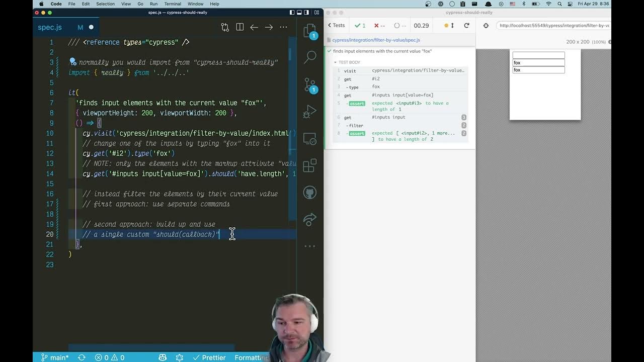Open the GitHub panel in activity bar
644x362 pixels.
coord(310,192)
